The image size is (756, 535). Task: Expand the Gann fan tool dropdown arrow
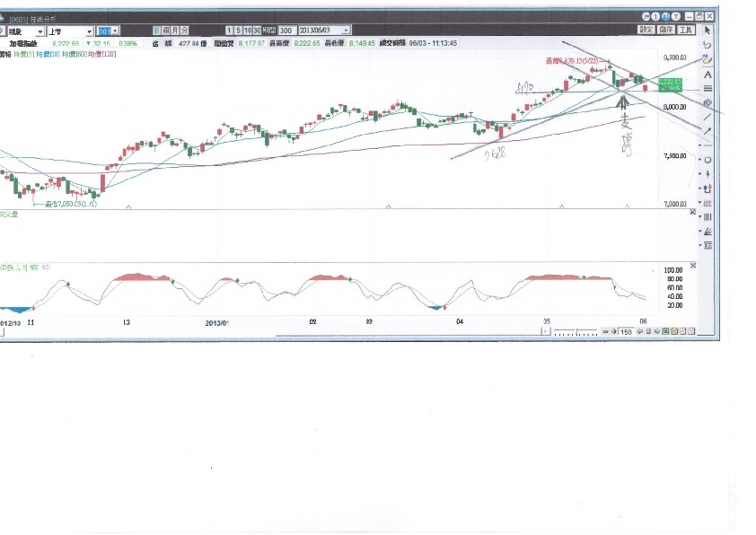(700, 232)
